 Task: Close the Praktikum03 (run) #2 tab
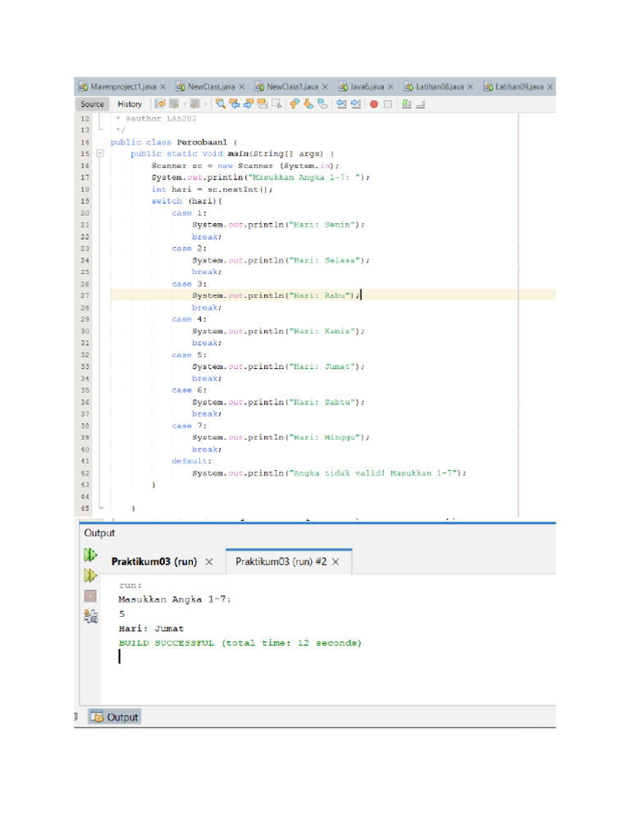click(x=336, y=562)
